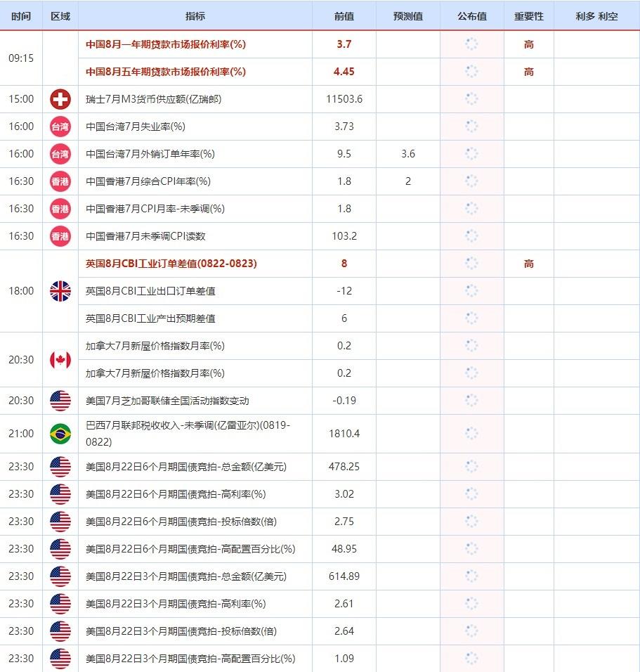The height and width of the screenshot is (672, 640).
Task: Click the Brazil flag icon at 21:00
Action: coord(60,434)
